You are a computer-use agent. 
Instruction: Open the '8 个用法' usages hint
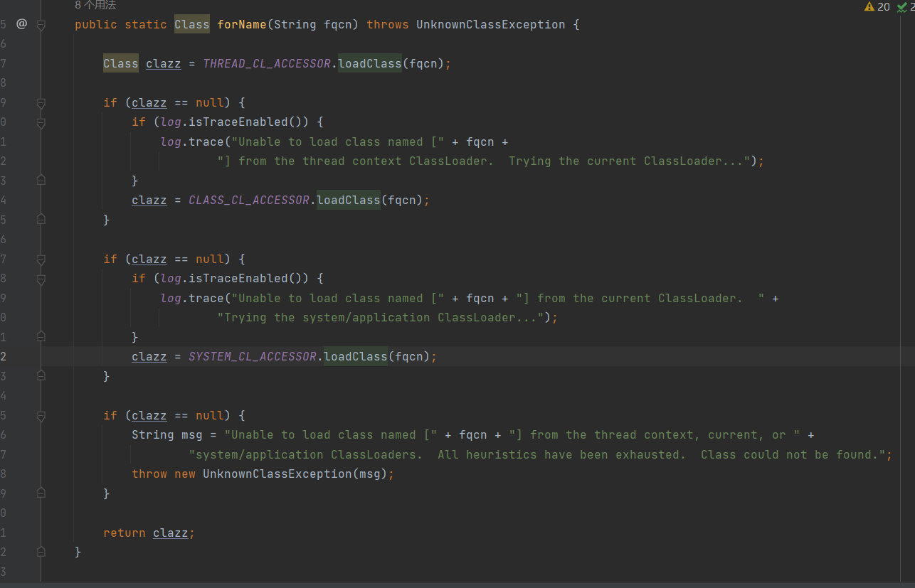pos(95,5)
